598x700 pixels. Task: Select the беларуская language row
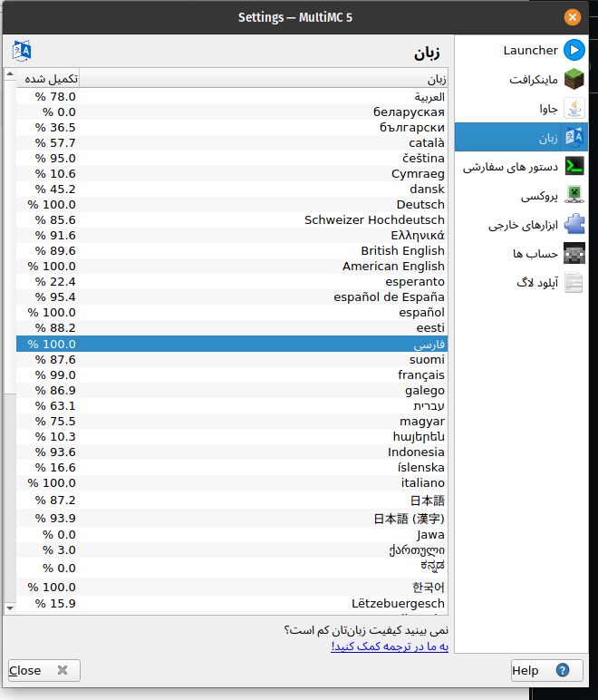click(x=232, y=112)
